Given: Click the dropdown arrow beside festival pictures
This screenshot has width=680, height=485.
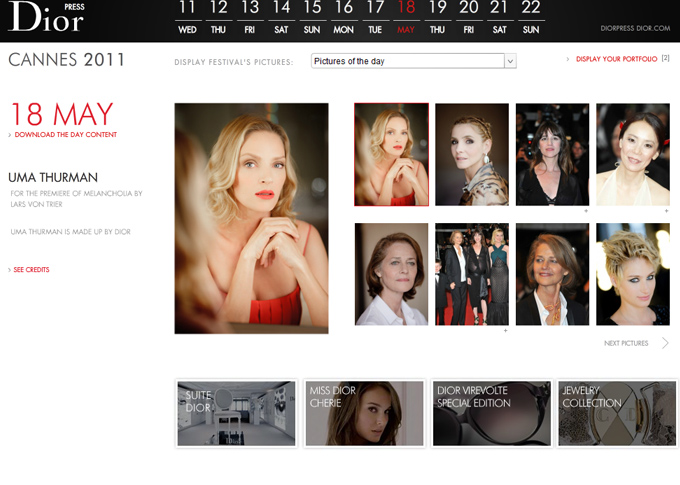Looking at the screenshot, I should pos(510,62).
